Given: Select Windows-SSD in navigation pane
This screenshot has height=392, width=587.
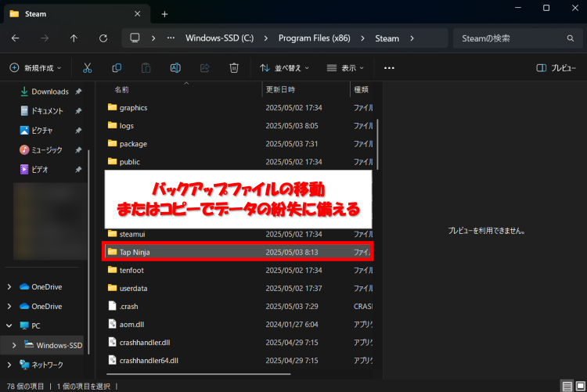Looking at the screenshot, I should tap(53, 345).
